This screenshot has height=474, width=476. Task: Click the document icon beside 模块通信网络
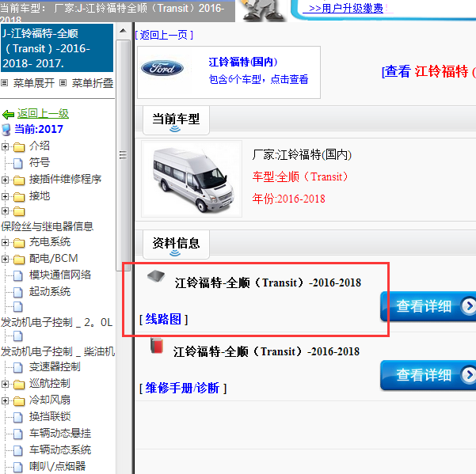18,275
